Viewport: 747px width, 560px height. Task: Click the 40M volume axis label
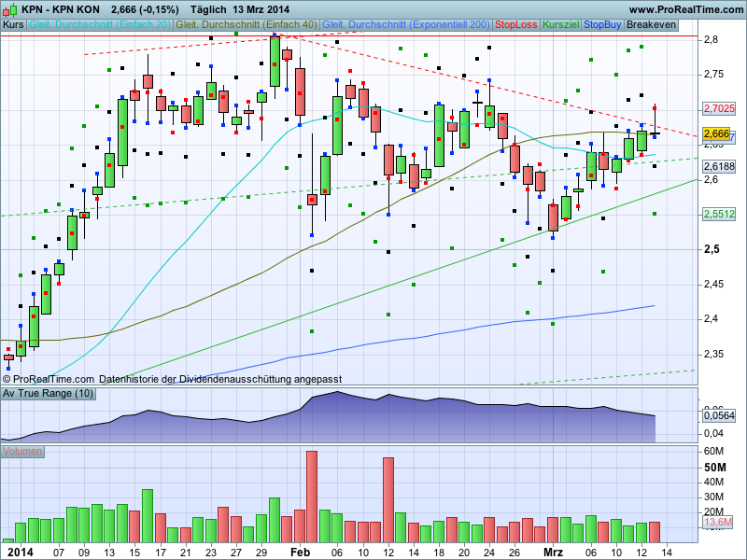point(713,482)
